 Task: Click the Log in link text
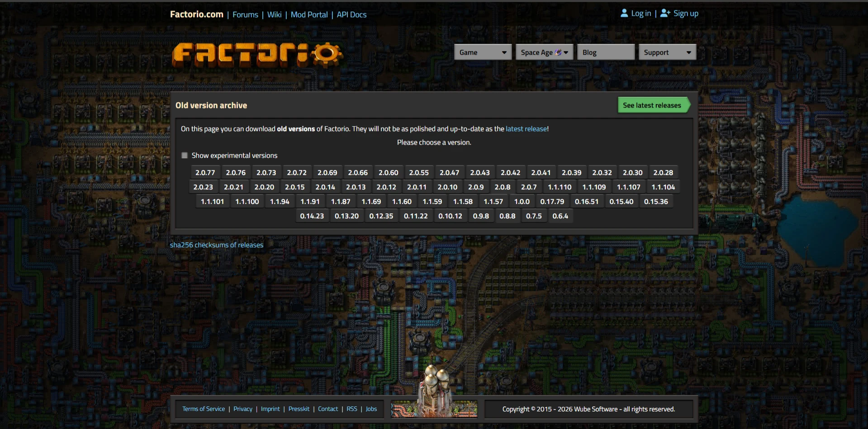(x=641, y=14)
